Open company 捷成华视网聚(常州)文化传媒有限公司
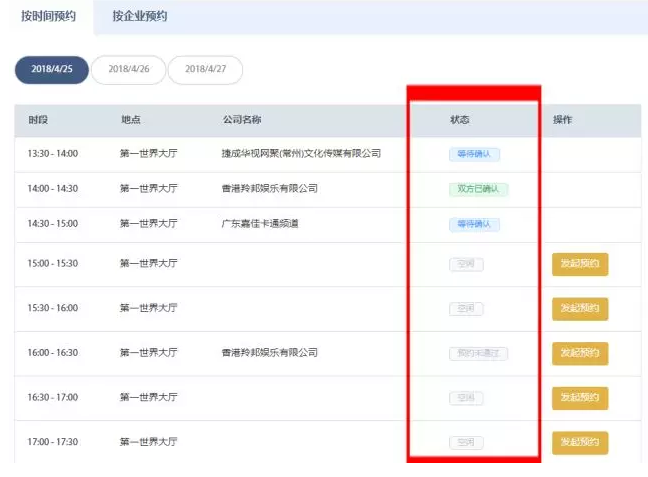648x477 pixels. click(301, 154)
